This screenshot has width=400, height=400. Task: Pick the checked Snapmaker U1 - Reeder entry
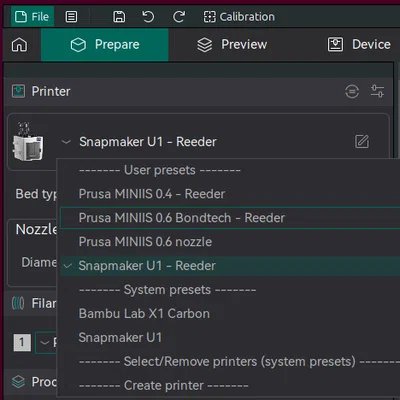(230, 266)
